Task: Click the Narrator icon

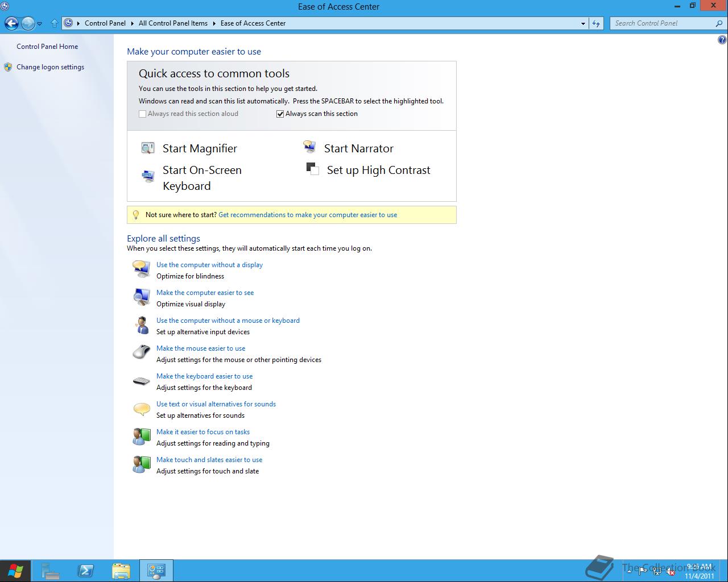Action: point(309,147)
